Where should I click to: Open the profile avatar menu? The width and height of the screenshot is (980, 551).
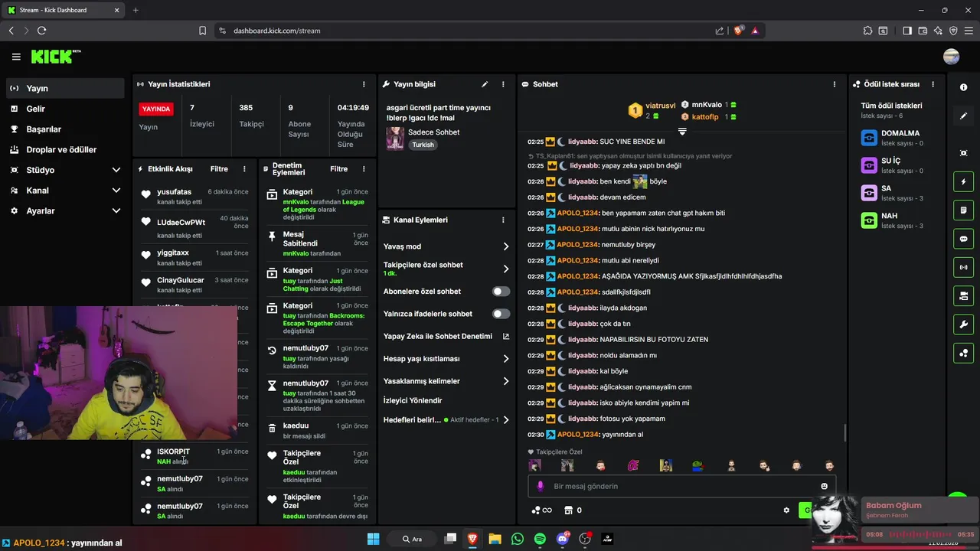tap(952, 57)
